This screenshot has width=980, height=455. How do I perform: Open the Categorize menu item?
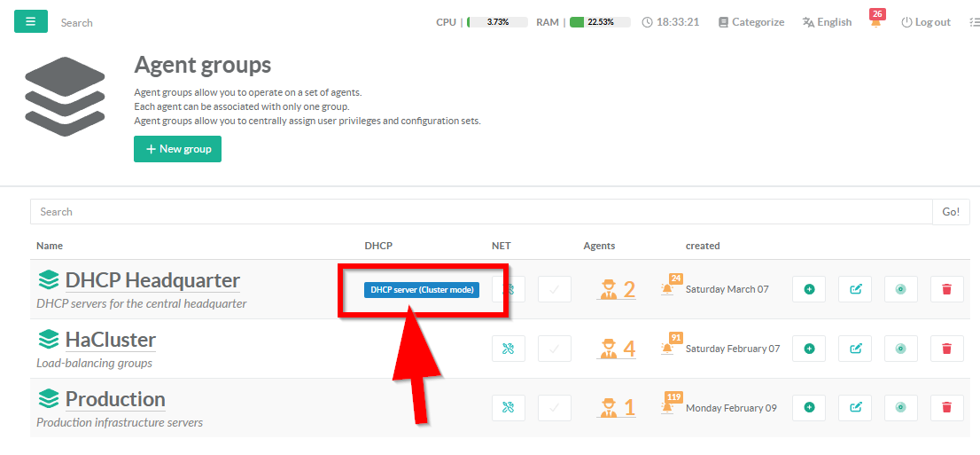coord(751,22)
